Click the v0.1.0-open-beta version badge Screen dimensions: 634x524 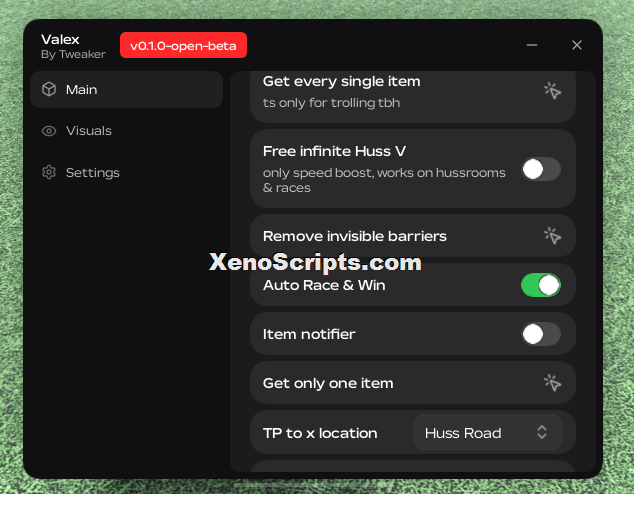tap(184, 45)
